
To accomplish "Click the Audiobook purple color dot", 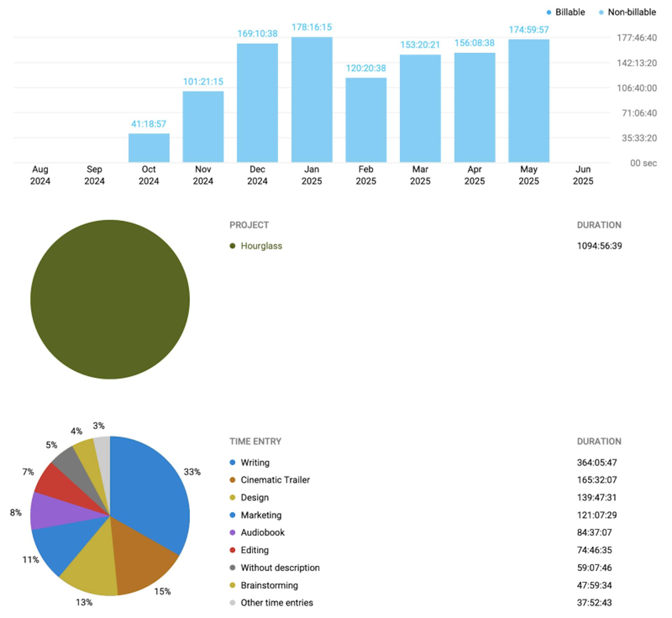I will 232,532.
